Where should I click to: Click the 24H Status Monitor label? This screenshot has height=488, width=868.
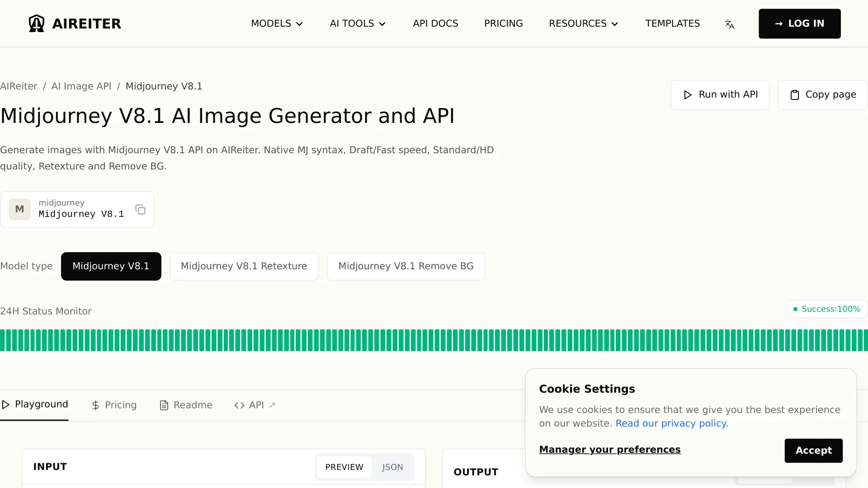click(46, 311)
